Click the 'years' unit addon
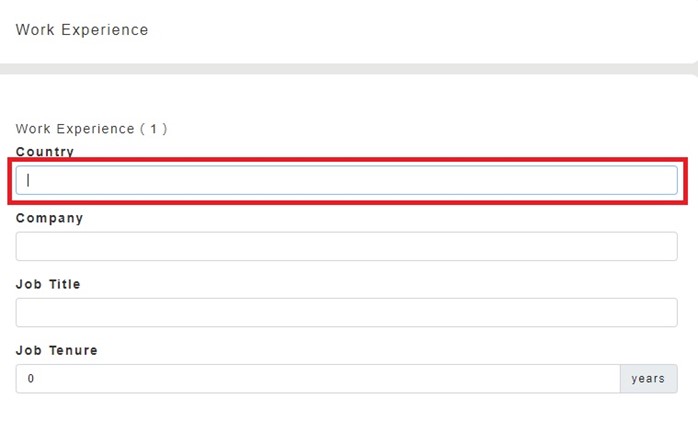Image resolution: width=698 pixels, height=421 pixels. pyautogui.click(x=648, y=379)
